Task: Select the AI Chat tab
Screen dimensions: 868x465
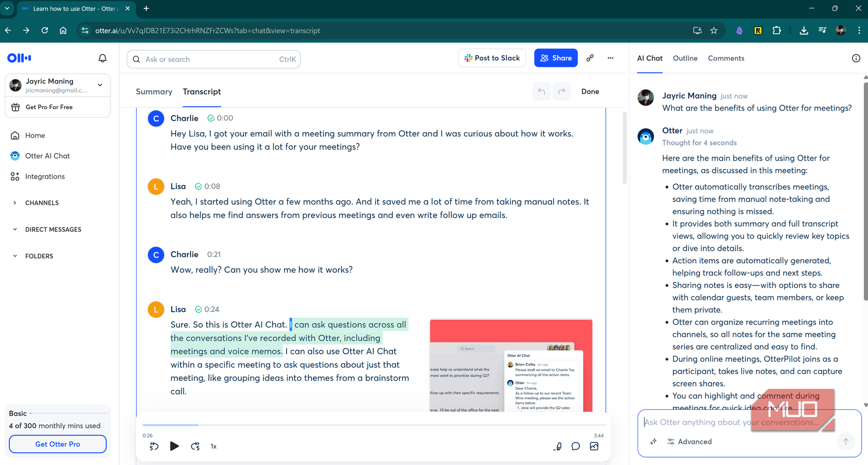Action: [x=650, y=58]
